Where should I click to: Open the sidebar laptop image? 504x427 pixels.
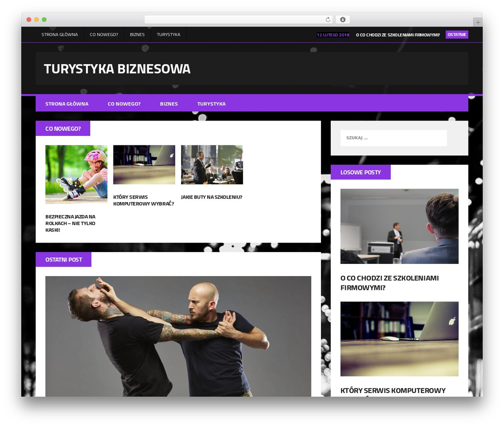[399, 339]
